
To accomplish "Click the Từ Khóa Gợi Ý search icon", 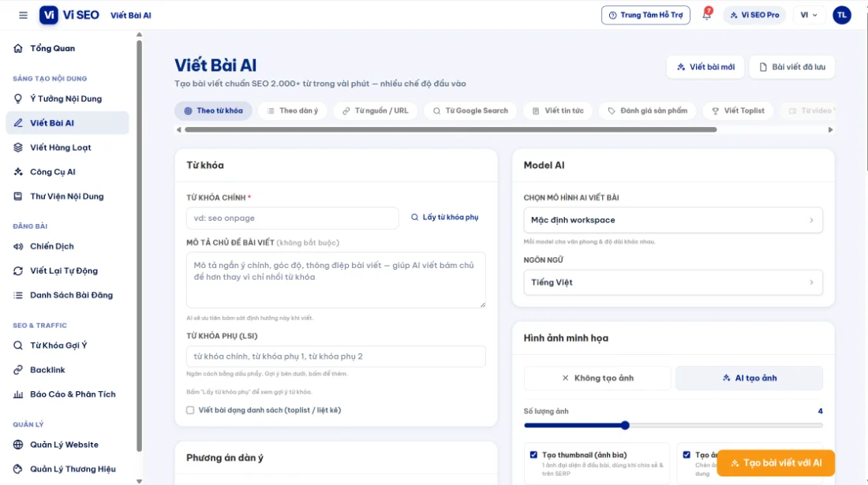I will [x=18, y=345].
